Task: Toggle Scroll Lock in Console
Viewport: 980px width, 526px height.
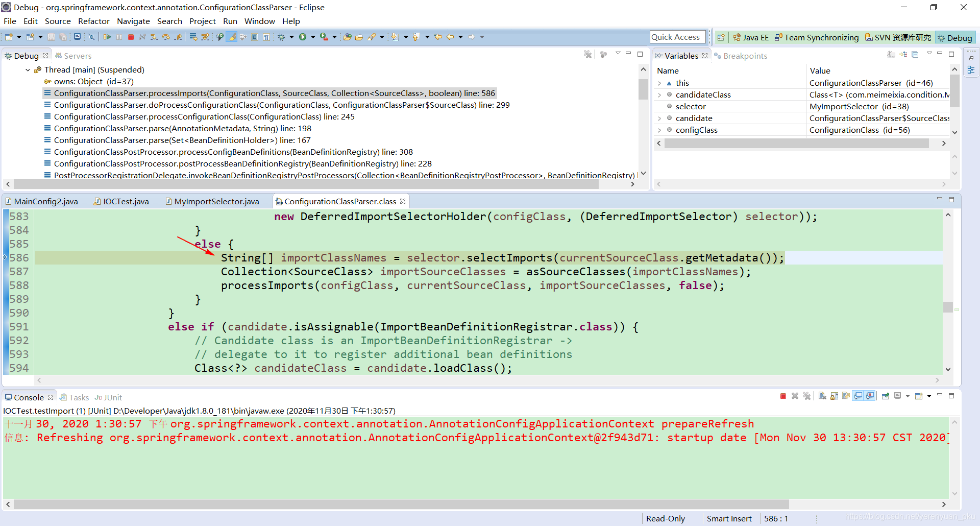Action: pos(835,396)
